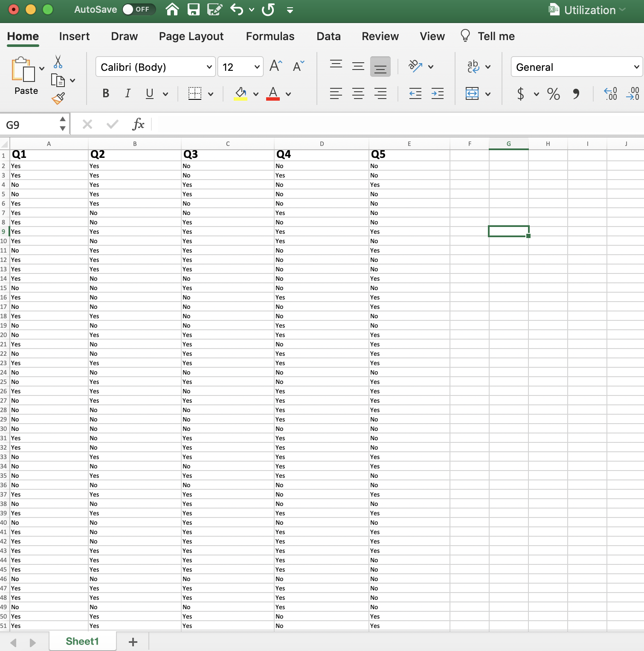This screenshot has width=644, height=651.
Task: Apply the red font color
Action: point(273,93)
